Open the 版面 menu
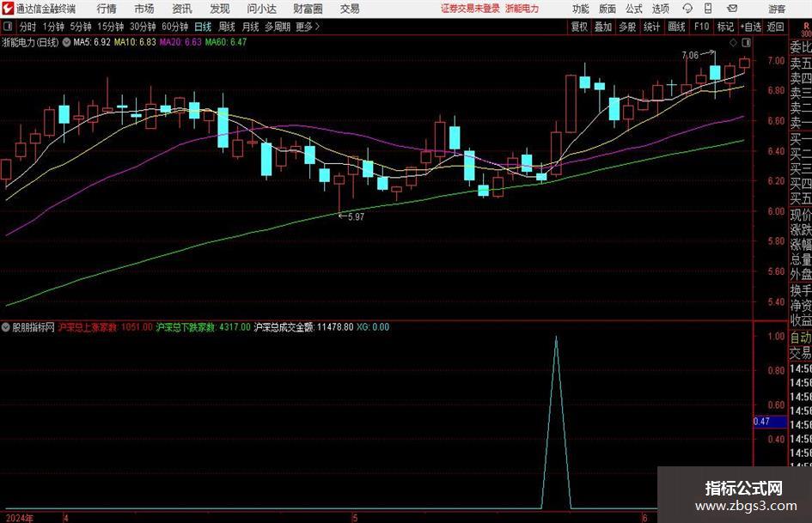812x523 pixels. coord(607,9)
